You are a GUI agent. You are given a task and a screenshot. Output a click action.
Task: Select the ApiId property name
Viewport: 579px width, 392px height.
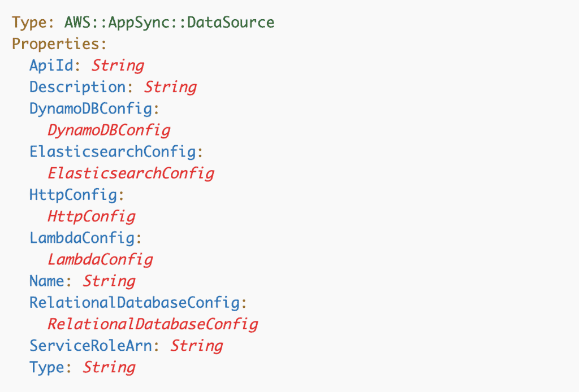(x=51, y=66)
